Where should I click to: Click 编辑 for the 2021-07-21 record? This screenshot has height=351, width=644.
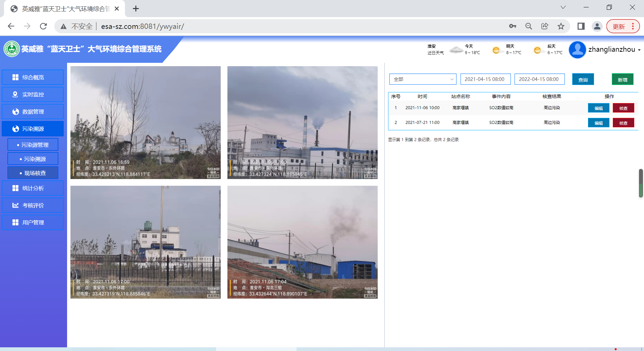598,123
